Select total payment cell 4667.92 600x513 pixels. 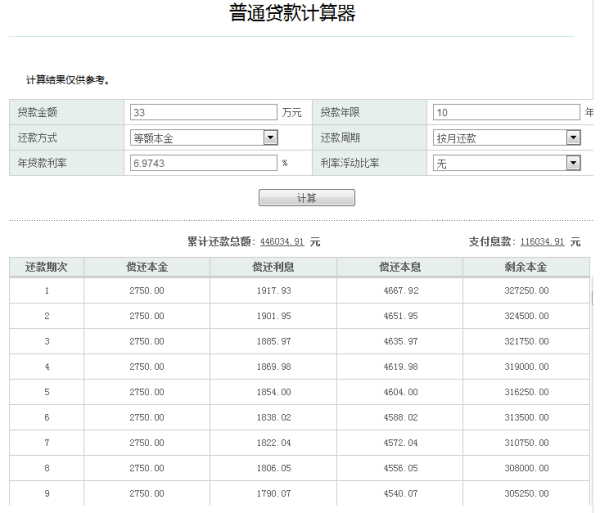coord(401,291)
